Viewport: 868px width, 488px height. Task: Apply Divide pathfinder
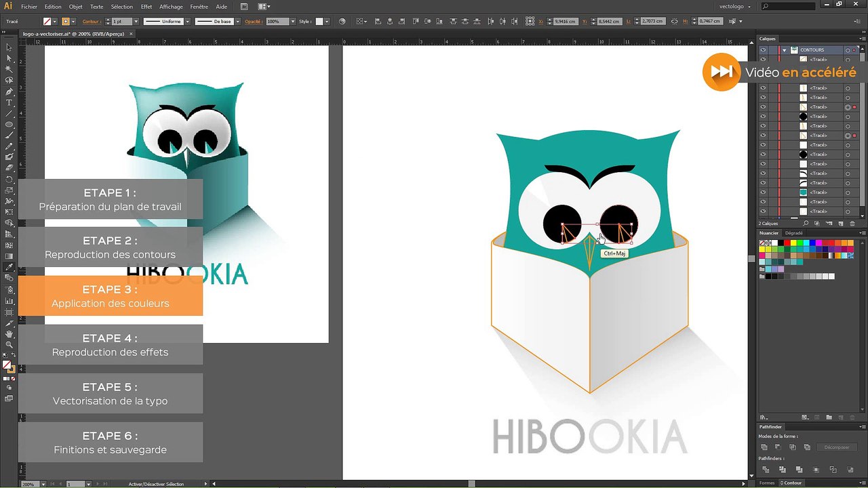[764, 470]
